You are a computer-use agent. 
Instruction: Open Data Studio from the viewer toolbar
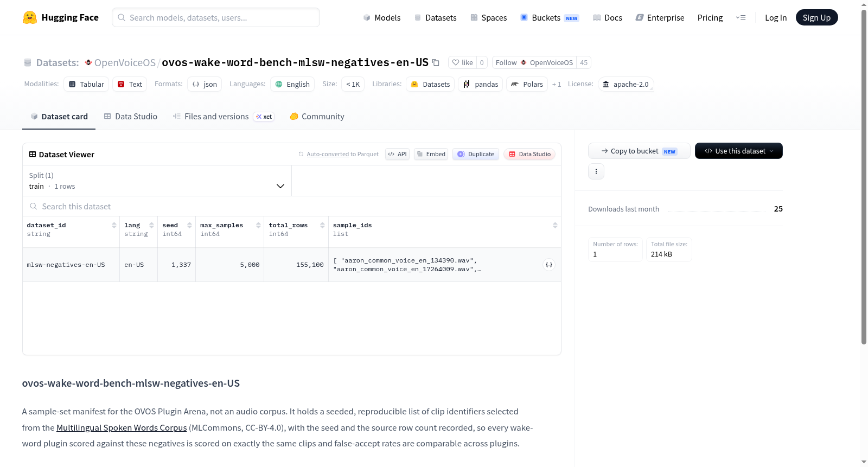[529, 154]
